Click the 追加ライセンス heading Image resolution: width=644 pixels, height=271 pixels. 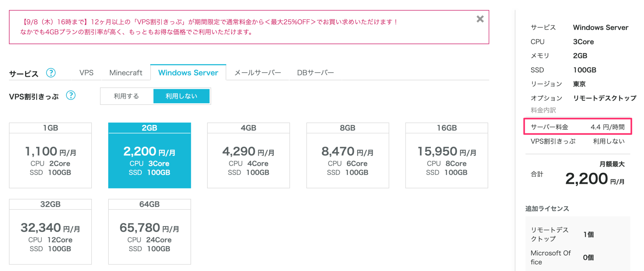(547, 209)
